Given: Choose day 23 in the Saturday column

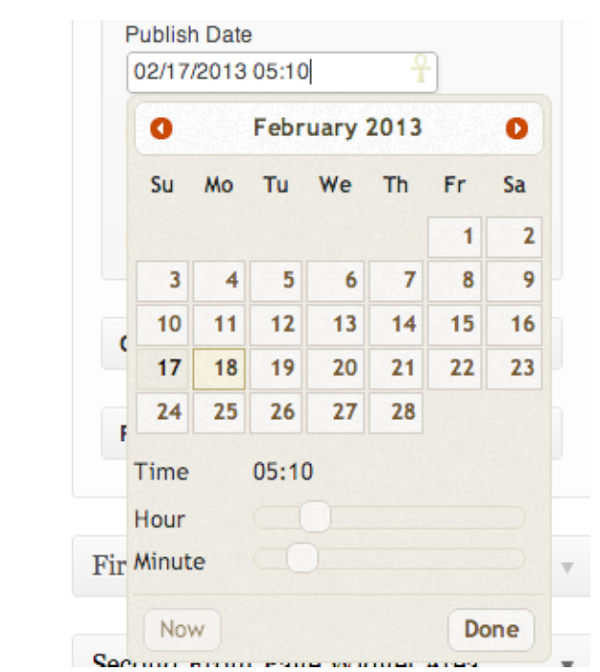Looking at the screenshot, I should [x=514, y=369].
